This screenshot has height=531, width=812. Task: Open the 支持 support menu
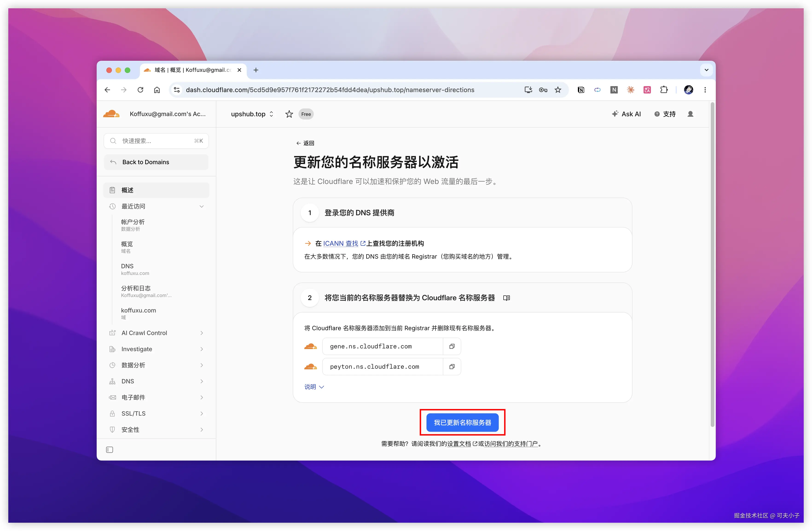coord(665,114)
